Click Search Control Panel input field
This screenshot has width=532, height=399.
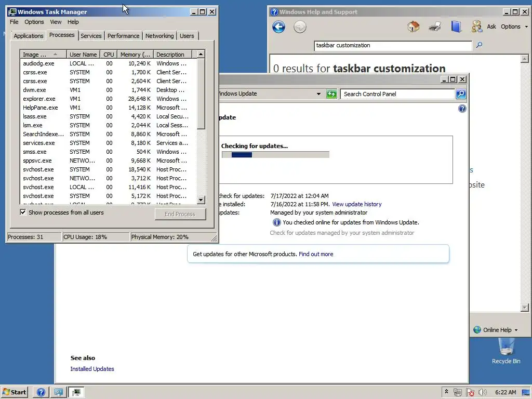coord(397,94)
